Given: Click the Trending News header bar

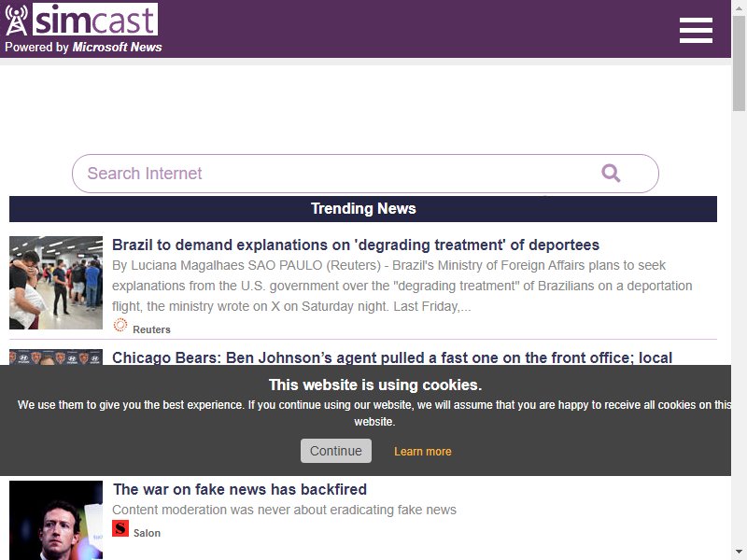Looking at the screenshot, I should point(363,209).
